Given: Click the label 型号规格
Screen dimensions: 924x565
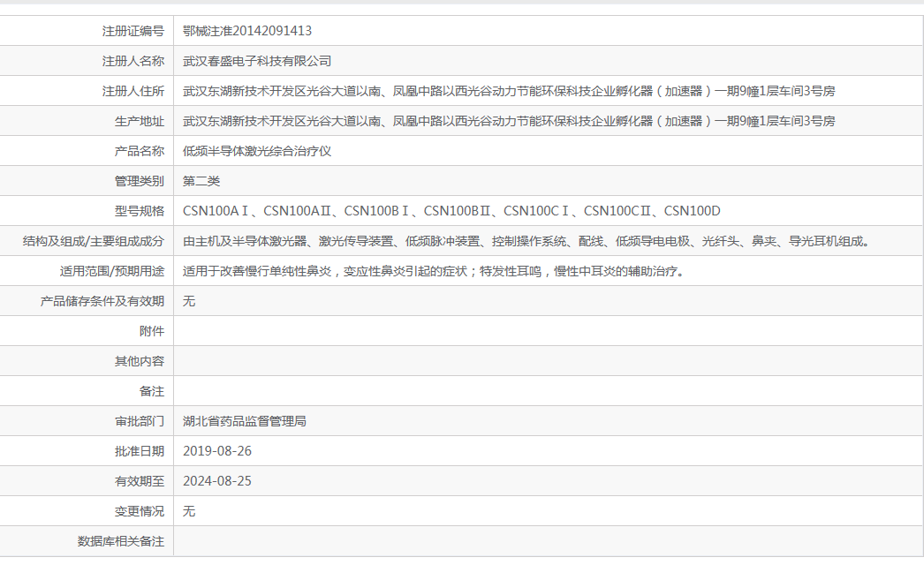Looking at the screenshot, I should click(139, 212).
